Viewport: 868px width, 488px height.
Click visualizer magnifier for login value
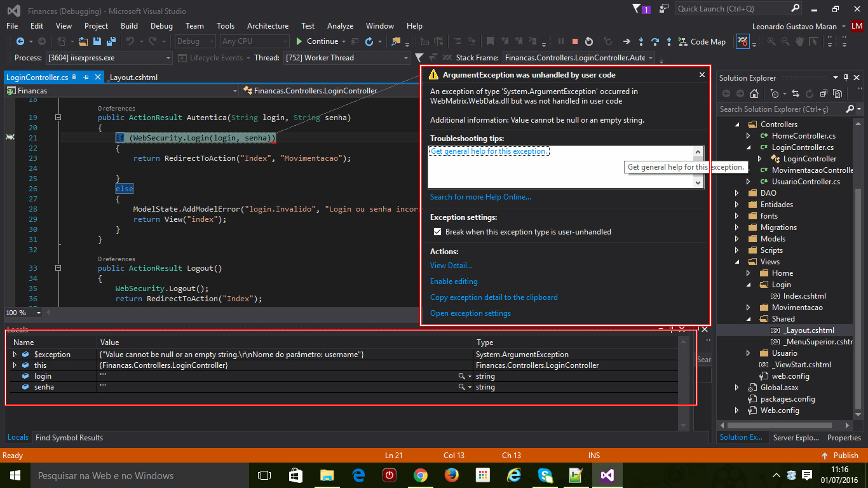(x=462, y=376)
